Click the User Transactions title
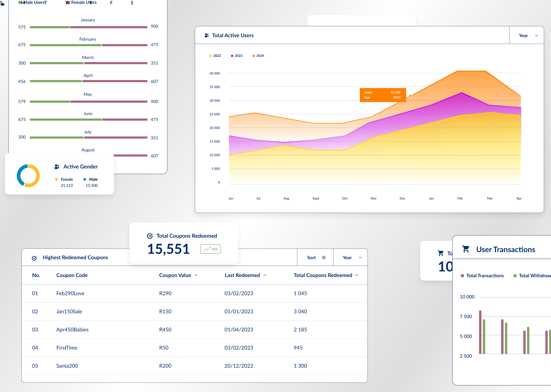Image resolution: width=551 pixels, height=392 pixels. (x=506, y=249)
